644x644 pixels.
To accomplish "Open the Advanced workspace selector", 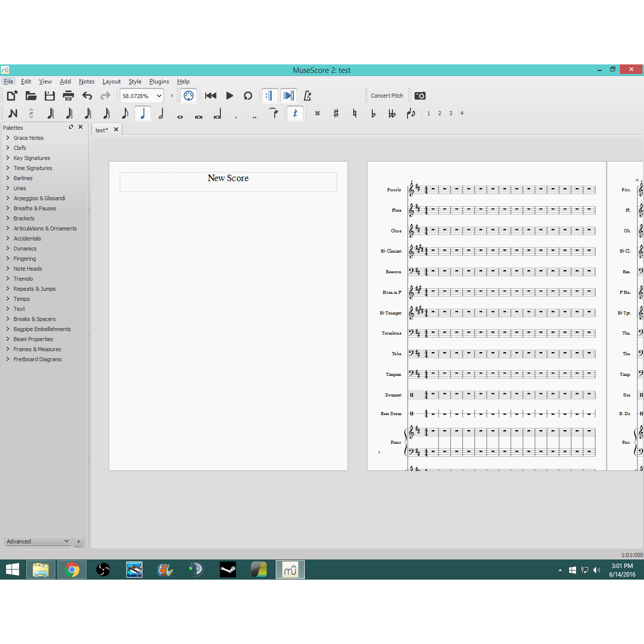I will pyautogui.click(x=37, y=541).
